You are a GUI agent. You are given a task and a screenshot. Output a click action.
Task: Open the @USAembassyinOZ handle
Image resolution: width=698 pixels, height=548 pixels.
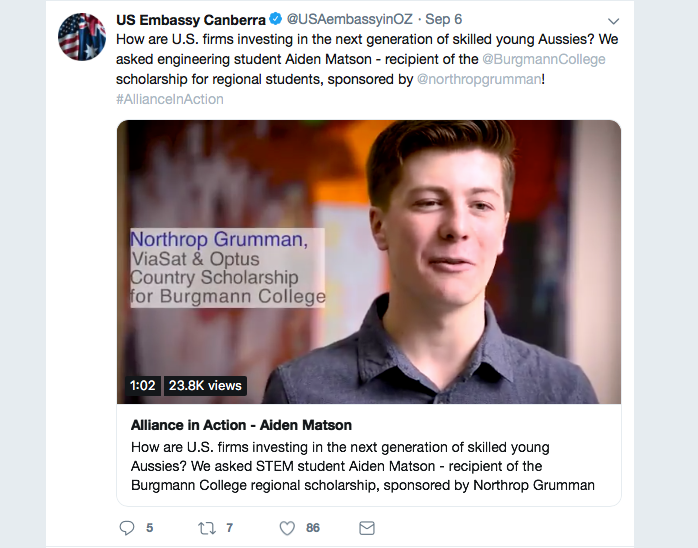coord(349,19)
